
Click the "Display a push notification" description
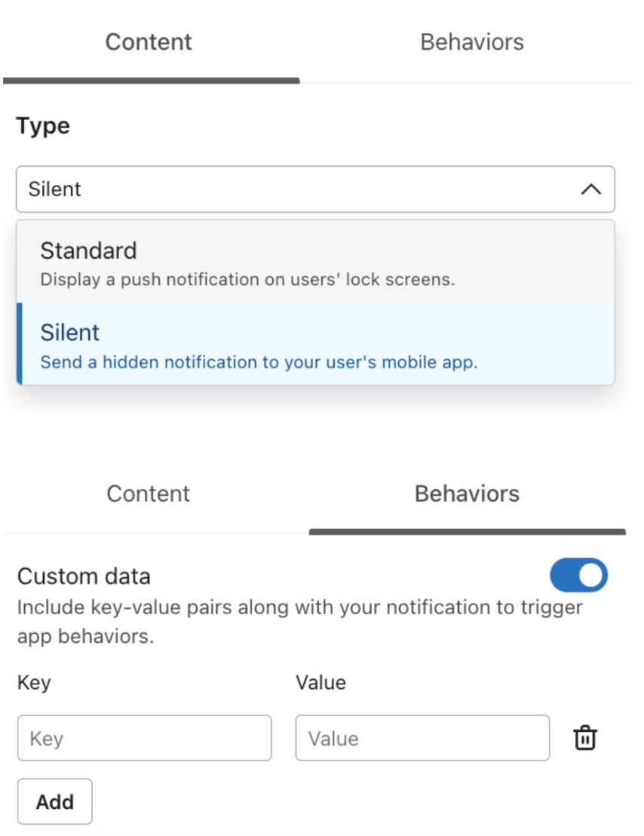click(x=247, y=279)
